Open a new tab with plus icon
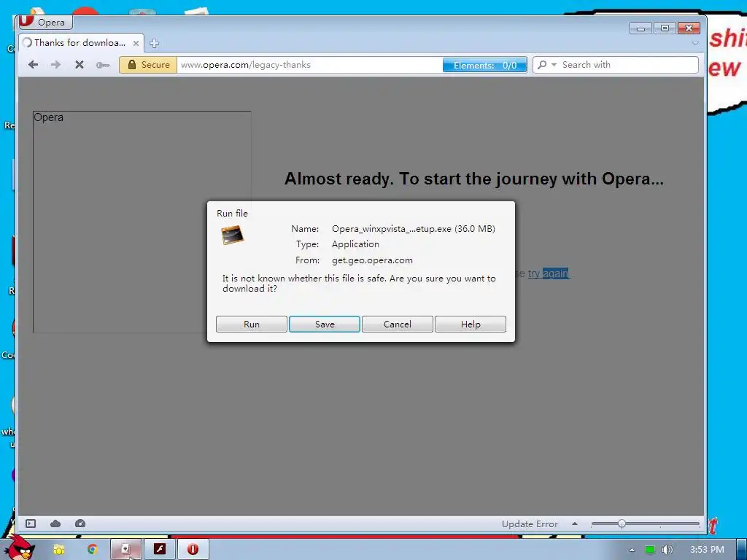Image resolution: width=747 pixels, height=560 pixels. (x=154, y=43)
